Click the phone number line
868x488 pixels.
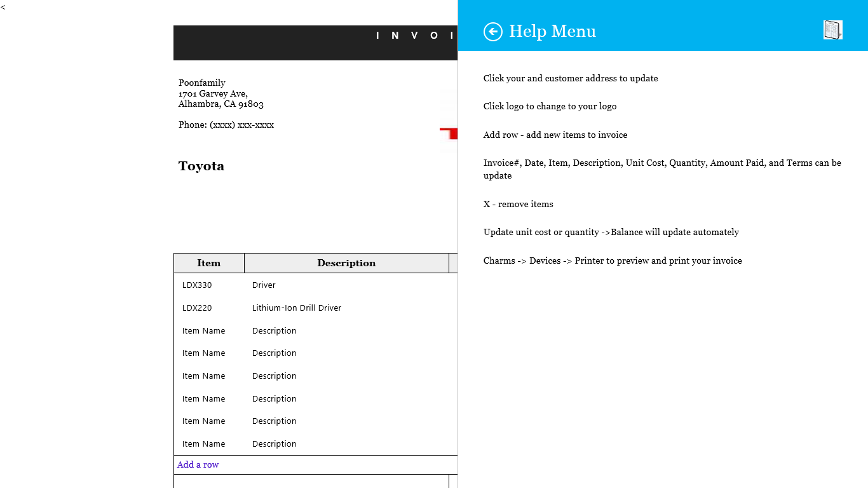(x=226, y=125)
